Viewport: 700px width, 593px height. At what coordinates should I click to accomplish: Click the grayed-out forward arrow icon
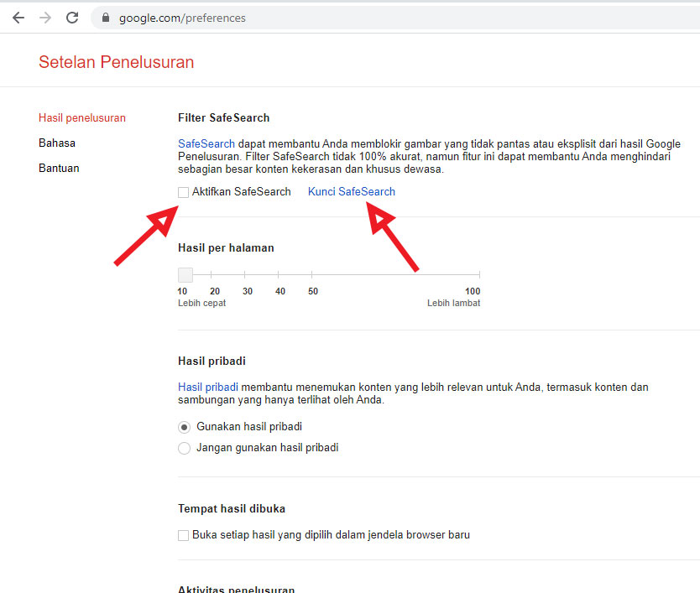click(46, 17)
